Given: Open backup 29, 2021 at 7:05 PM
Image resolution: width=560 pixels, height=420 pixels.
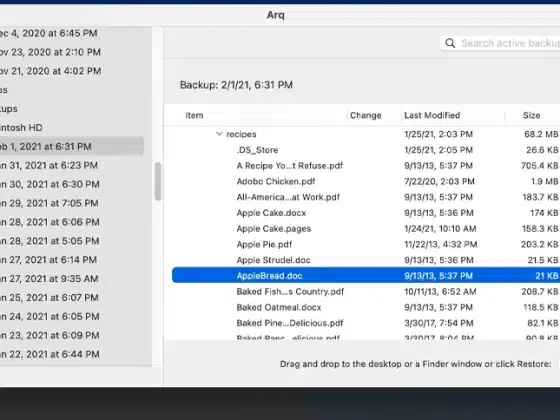Looking at the screenshot, I should point(49,203).
